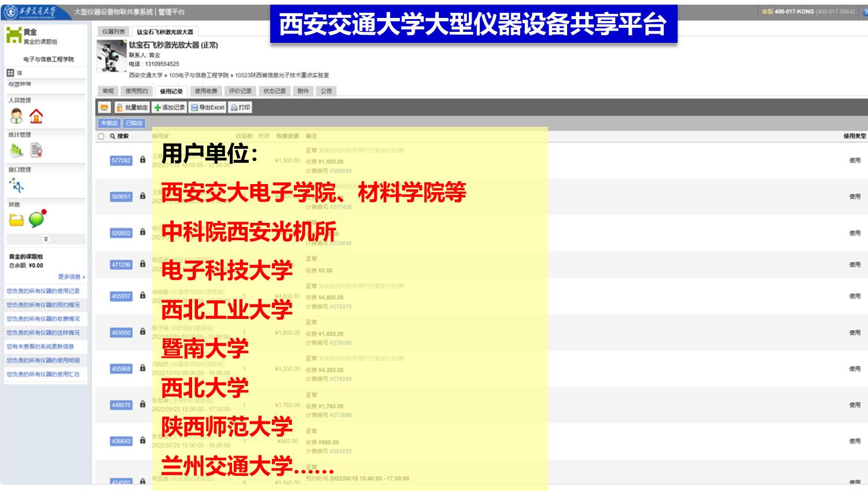Open the user person icon under 人员管理

click(17, 116)
